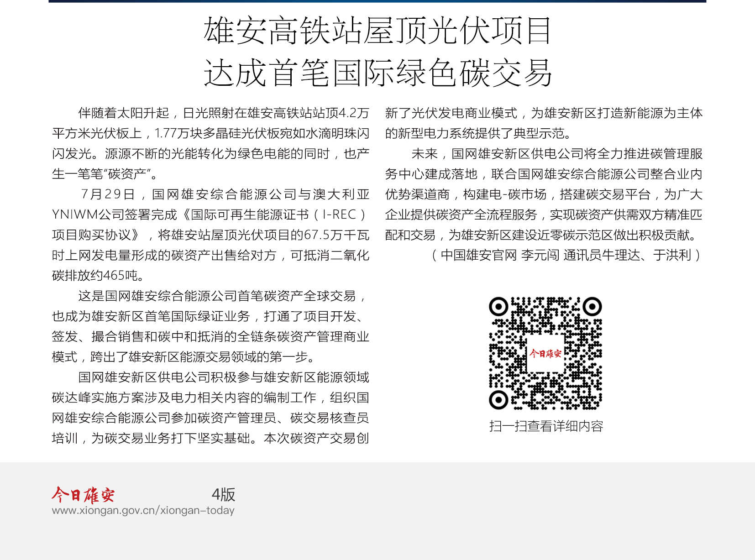This screenshot has height=560, width=755.
Task: Click the text 构建电-碳市场
Action: point(504,194)
